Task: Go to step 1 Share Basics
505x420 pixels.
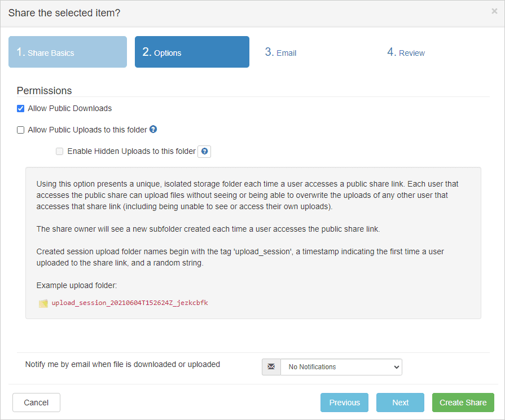Action: (68, 52)
